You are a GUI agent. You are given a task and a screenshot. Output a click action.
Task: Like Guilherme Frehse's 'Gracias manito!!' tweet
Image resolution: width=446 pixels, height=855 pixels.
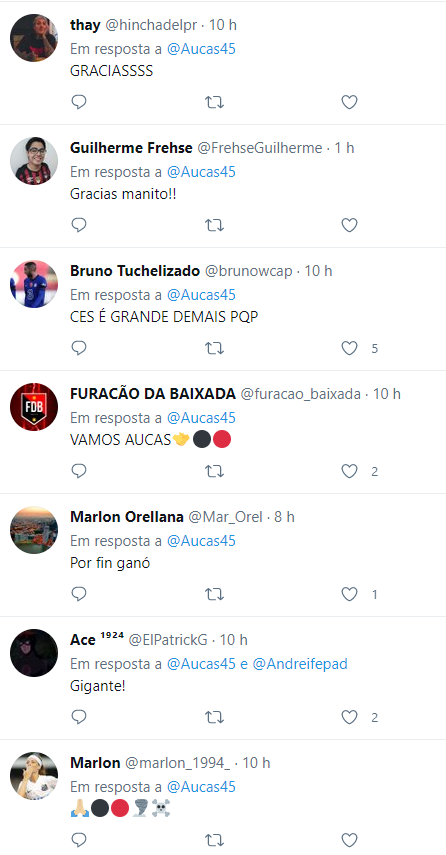click(349, 225)
